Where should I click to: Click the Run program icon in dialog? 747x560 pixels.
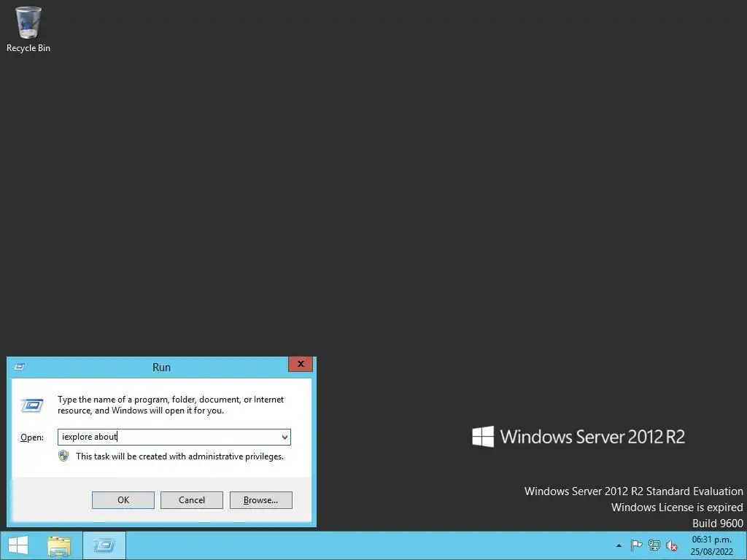(32, 405)
